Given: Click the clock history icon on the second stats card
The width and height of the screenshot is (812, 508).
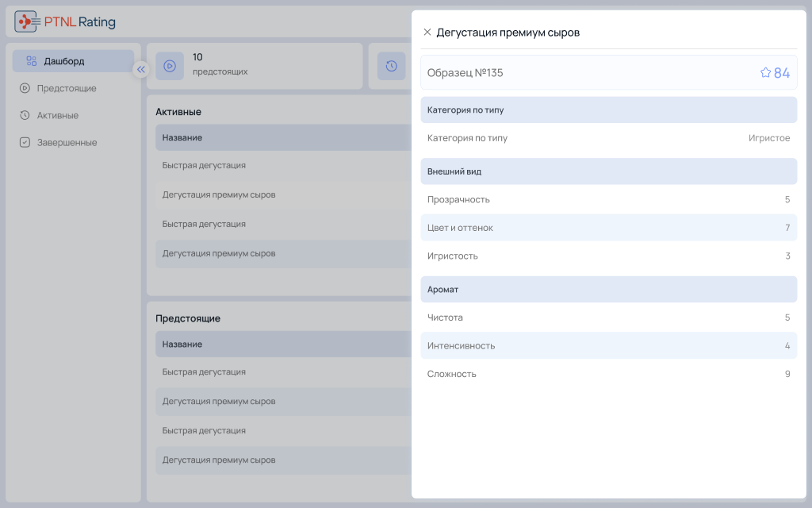Looking at the screenshot, I should pos(392,66).
